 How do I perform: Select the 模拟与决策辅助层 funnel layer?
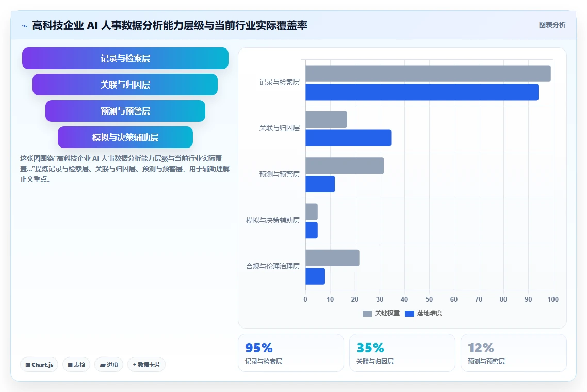tap(125, 137)
